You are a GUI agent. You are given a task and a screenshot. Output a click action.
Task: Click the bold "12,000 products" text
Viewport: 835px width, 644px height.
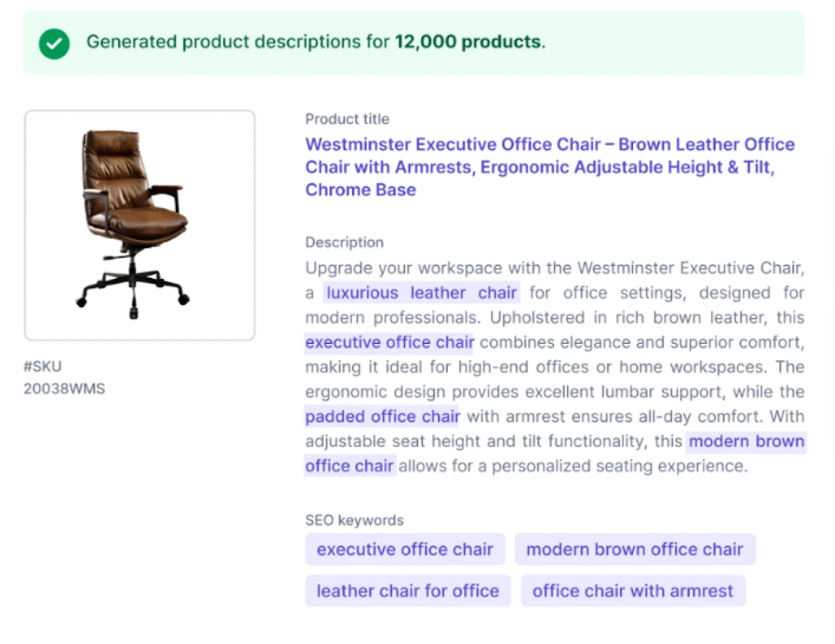coord(468,42)
